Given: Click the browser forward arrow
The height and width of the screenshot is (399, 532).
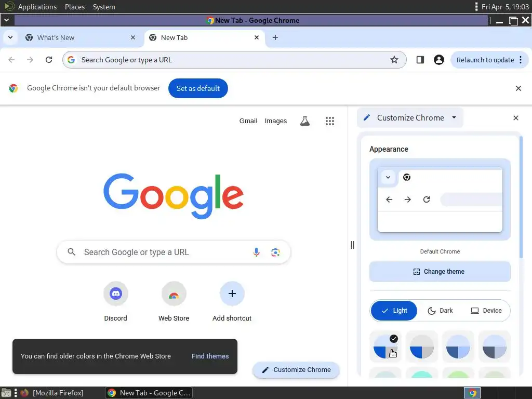Looking at the screenshot, I should click(30, 60).
